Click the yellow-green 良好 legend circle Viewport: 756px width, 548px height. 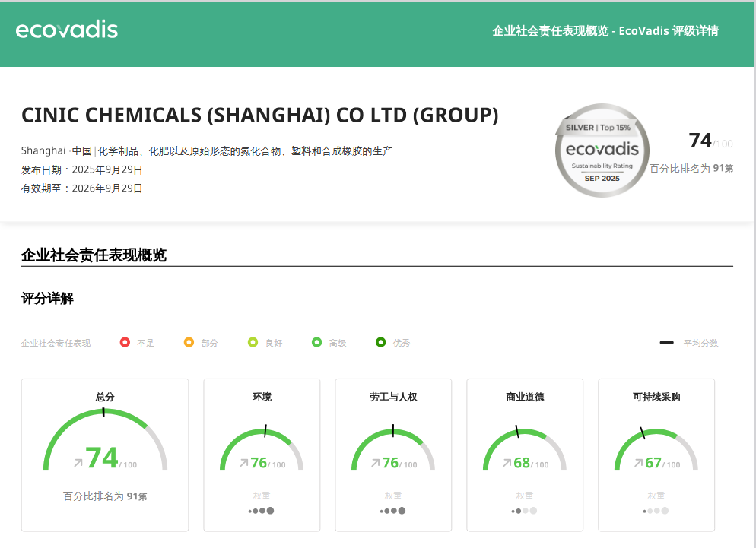click(253, 343)
